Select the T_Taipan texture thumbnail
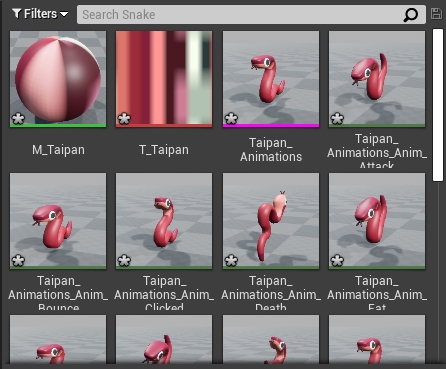The width and height of the screenshot is (446, 369). 164,79
